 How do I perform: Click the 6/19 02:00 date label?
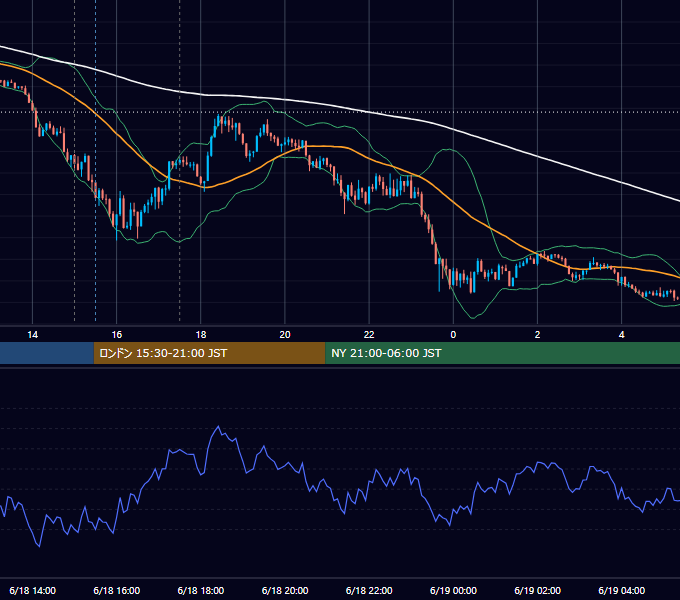[x=537, y=590]
